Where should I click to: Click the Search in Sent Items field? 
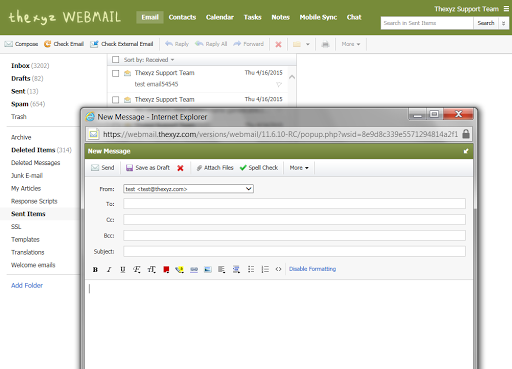coord(427,23)
